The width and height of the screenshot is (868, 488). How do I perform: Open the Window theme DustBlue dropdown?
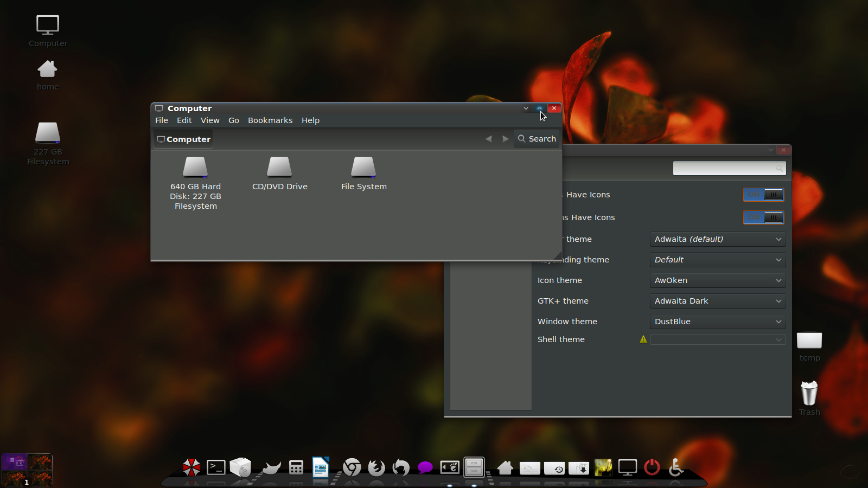pyautogui.click(x=718, y=322)
